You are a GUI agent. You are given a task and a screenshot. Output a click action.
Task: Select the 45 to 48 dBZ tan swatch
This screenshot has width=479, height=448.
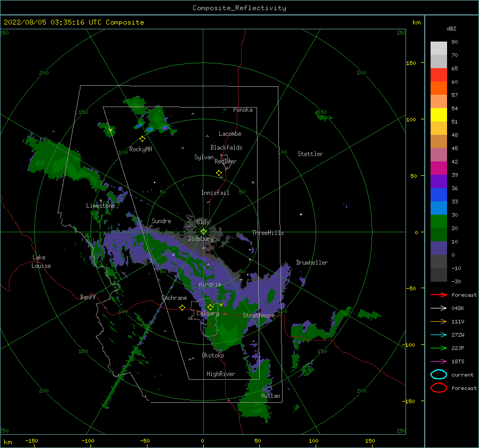pos(439,142)
